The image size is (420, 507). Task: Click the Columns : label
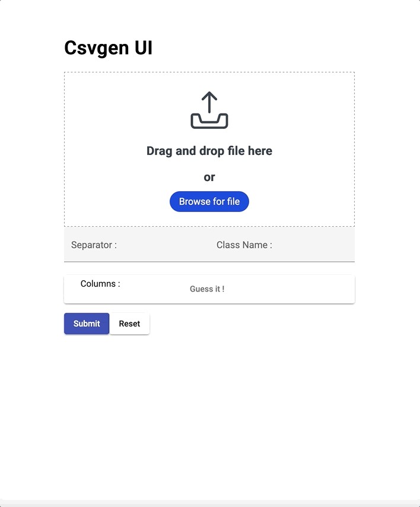click(x=100, y=284)
